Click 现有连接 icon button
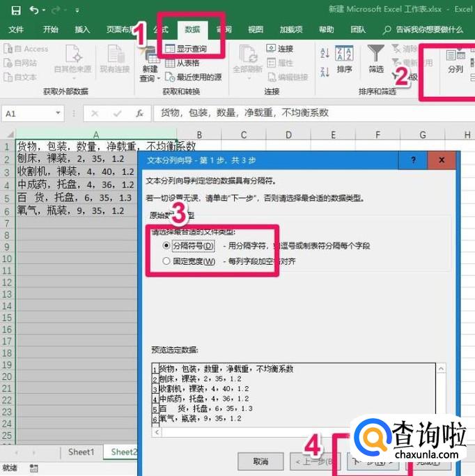The width and height of the screenshot is (475, 476). [x=115, y=59]
